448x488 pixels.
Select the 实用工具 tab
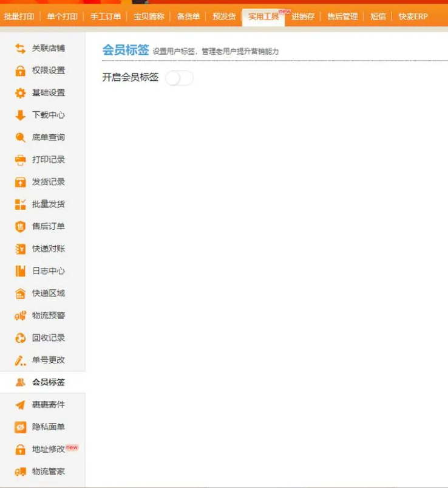click(x=263, y=17)
